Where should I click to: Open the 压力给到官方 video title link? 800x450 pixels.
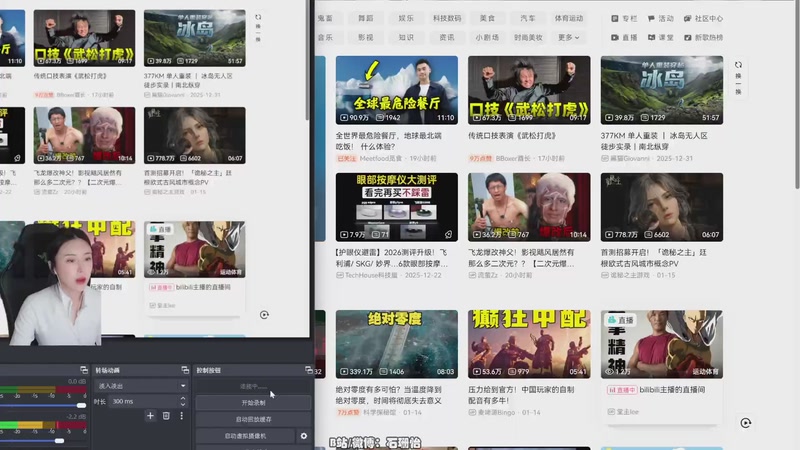[x=521, y=395]
